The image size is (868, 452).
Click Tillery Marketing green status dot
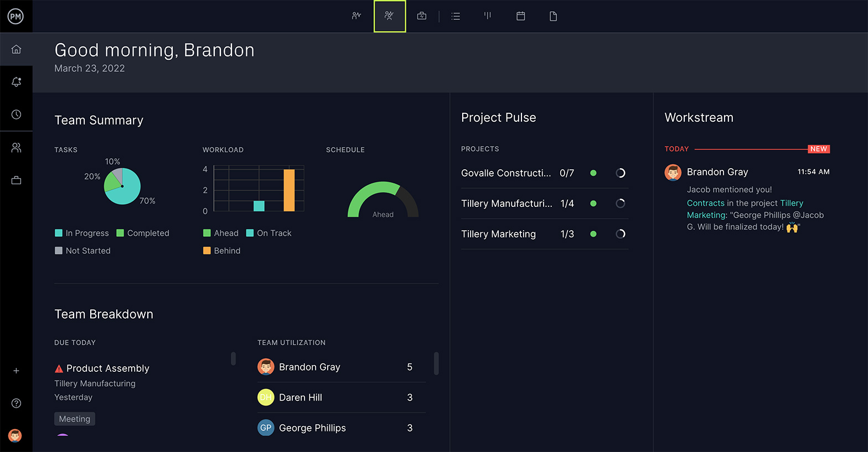(593, 234)
